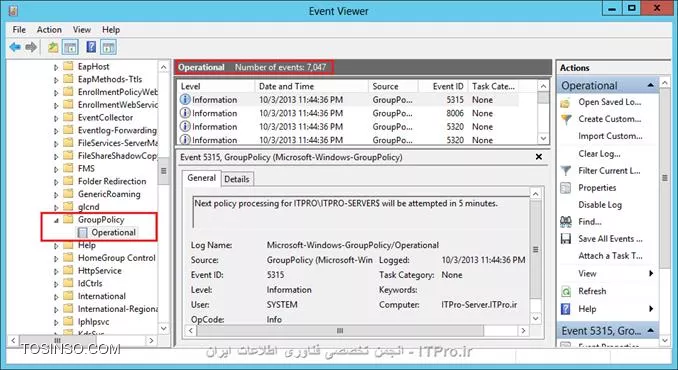Click the Filter Current Log funnel icon

[566, 171]
